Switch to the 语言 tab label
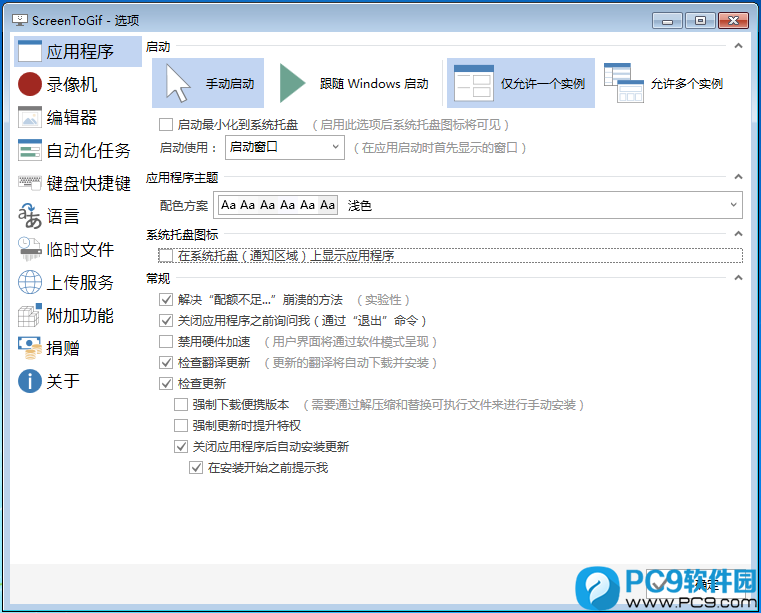761x613 pixels. coord(63,216)
